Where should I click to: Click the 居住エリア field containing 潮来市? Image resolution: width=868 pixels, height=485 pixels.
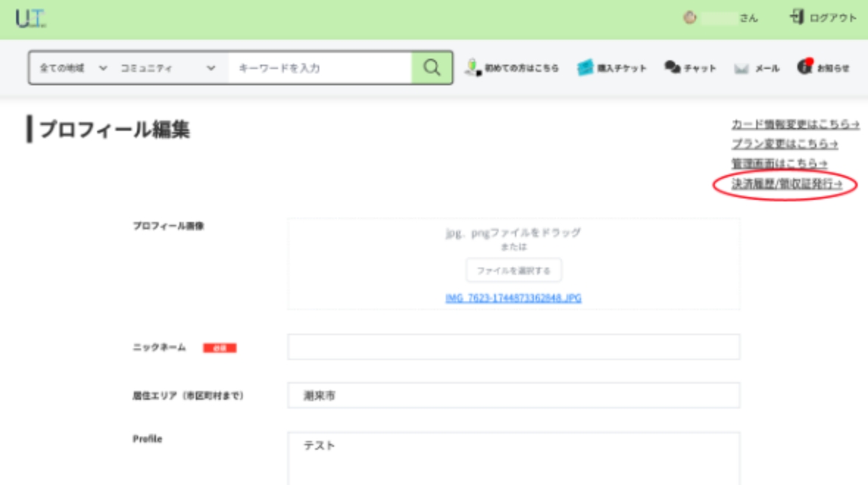pos(513,395)
